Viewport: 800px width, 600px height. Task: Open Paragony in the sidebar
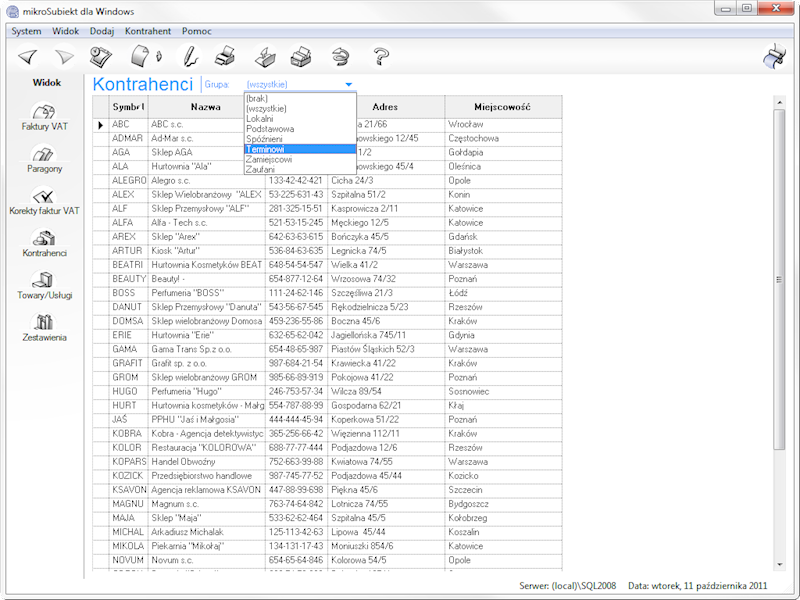(x=44, y=160)
